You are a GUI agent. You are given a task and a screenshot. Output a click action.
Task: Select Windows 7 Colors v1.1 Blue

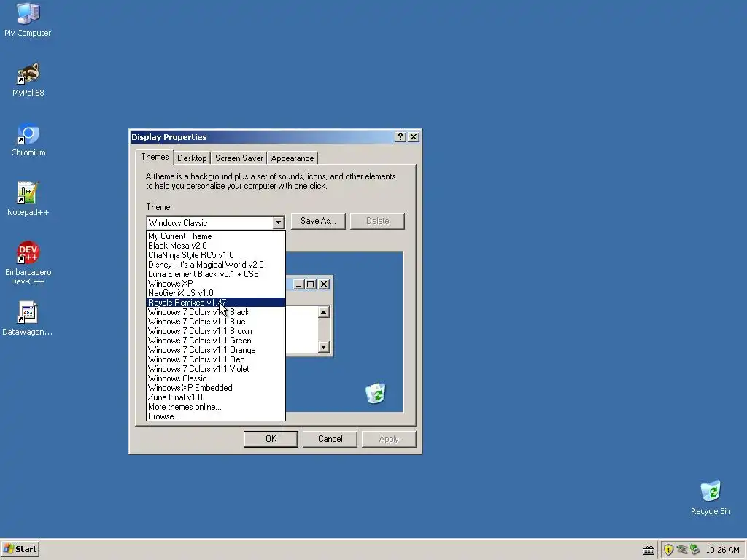216,322
